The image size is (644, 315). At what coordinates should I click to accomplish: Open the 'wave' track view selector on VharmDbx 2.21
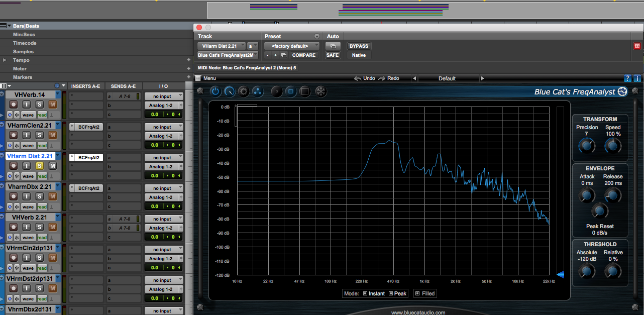tap(28, 207)
